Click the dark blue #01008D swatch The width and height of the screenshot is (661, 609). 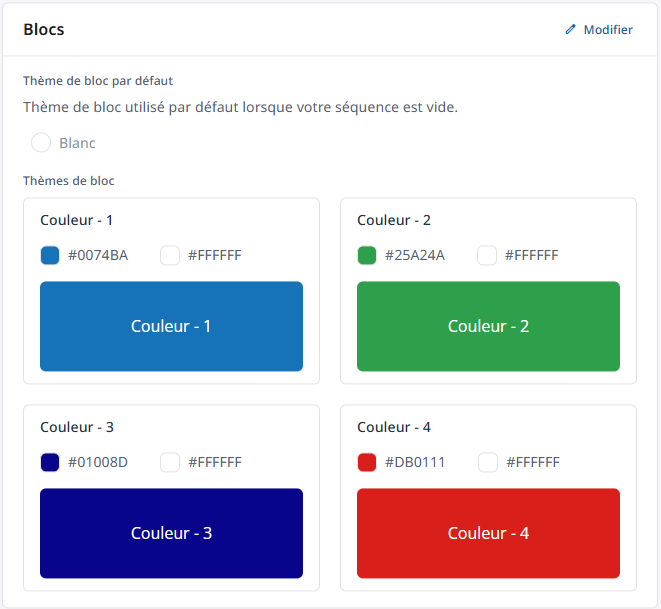(50, 462)
